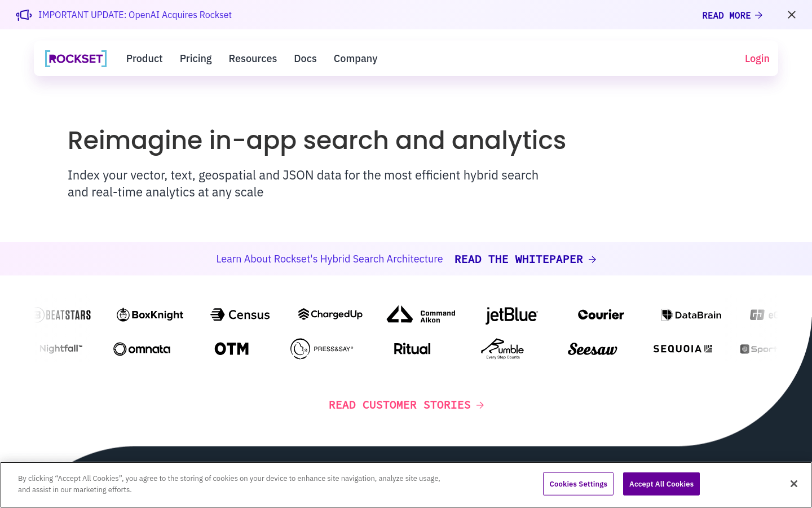Click the Sequoia logo
This screenshot has height=508, width=812.
pyautogui.click(x=683, y=349)
